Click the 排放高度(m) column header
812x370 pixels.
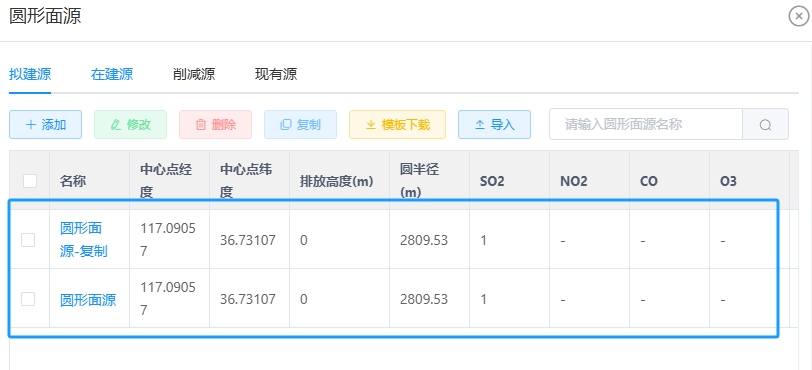[337, 181]
